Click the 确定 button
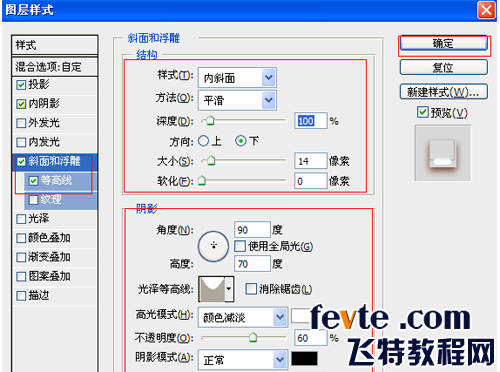This screenshot has width=500, height=372. (x=443, y=43)
